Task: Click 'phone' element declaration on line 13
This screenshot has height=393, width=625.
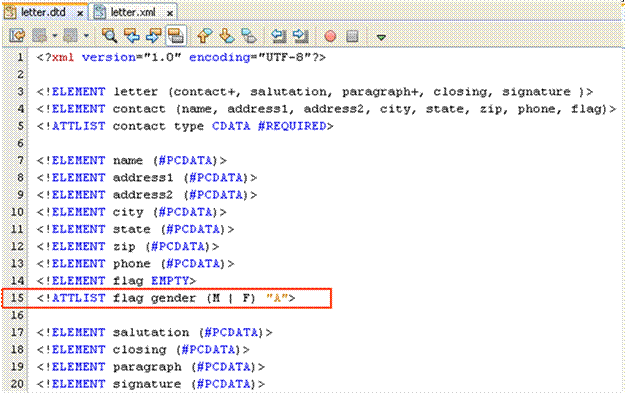Action: click(136, 263)
